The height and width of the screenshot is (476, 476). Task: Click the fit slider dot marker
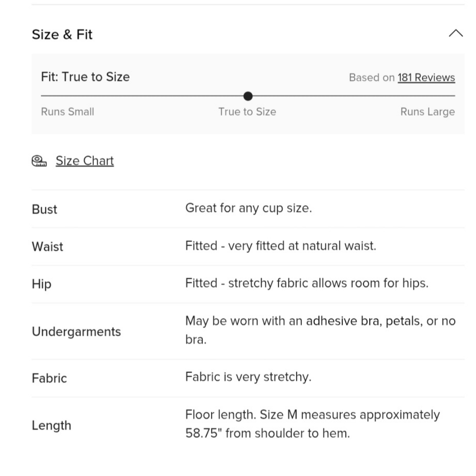248,96
